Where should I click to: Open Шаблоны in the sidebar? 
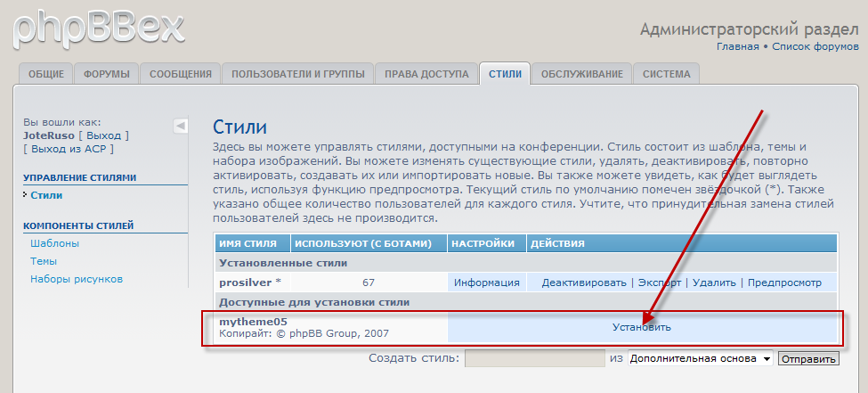coord(54,242)
